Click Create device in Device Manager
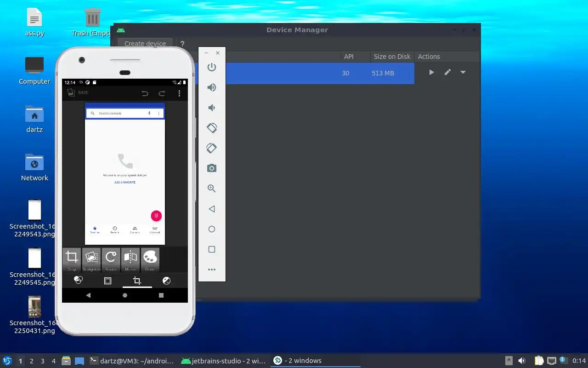Image resolution: width=588 pixels, height=368 pixels. click(145, 44)
